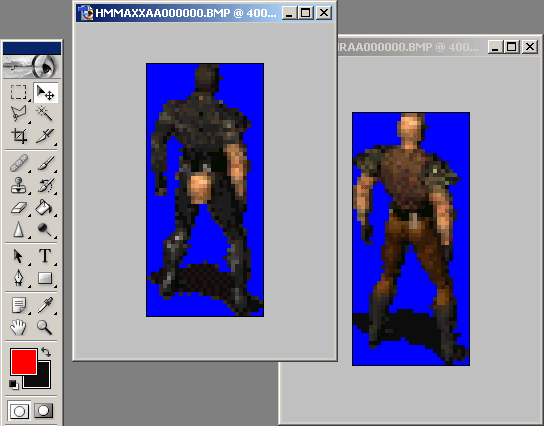Pick the Magic Wand tool
This screenshot has height=426, width=544.
[x=45, y=113]
